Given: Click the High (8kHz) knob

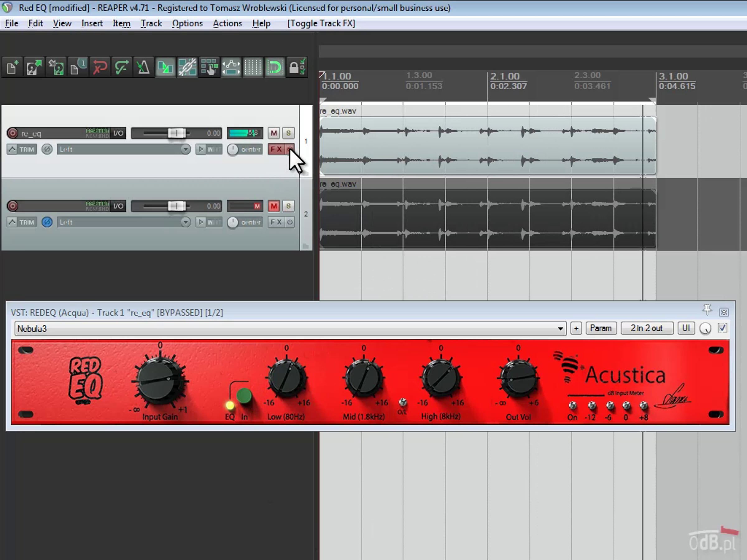Looking at the screenshot, I should click(x=441, y=378).
